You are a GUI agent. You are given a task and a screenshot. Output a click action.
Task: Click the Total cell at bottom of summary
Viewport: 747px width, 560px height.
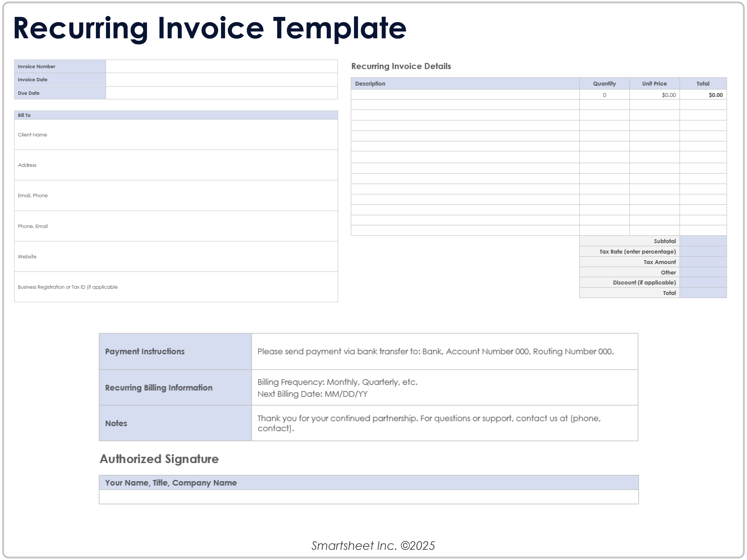pos(702,293)
